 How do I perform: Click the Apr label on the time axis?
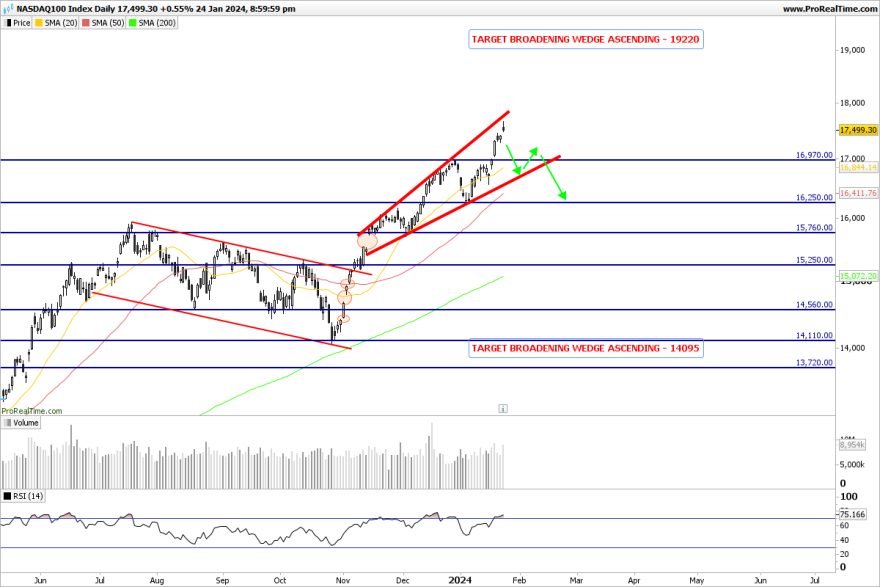634,580
